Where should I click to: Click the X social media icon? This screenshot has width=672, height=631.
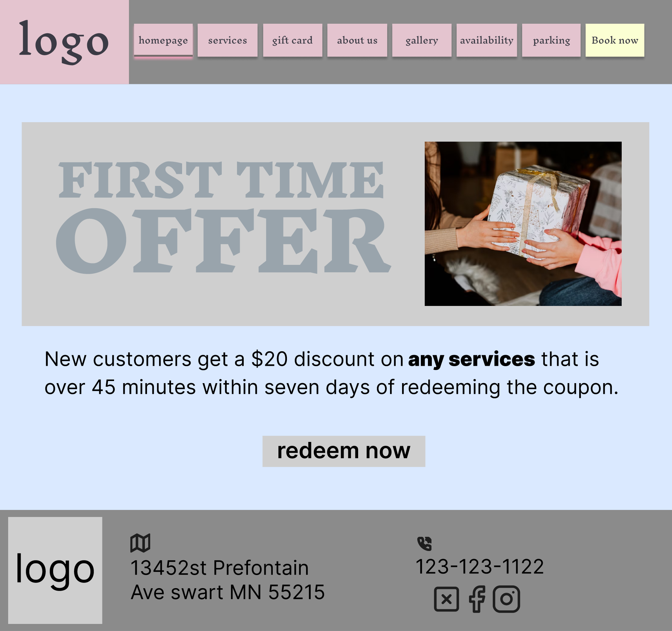(x=446, y=599)
